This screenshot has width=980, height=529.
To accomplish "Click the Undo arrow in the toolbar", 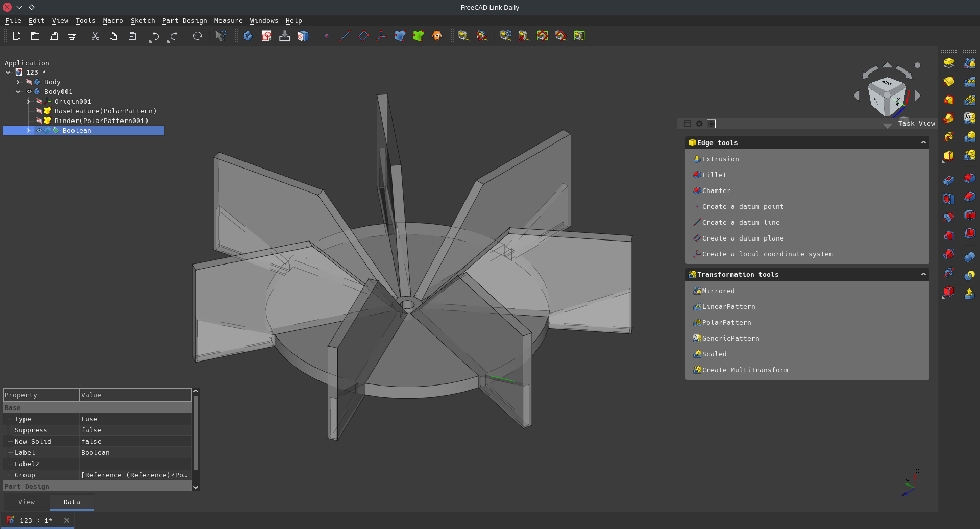I will pos(155,36).
